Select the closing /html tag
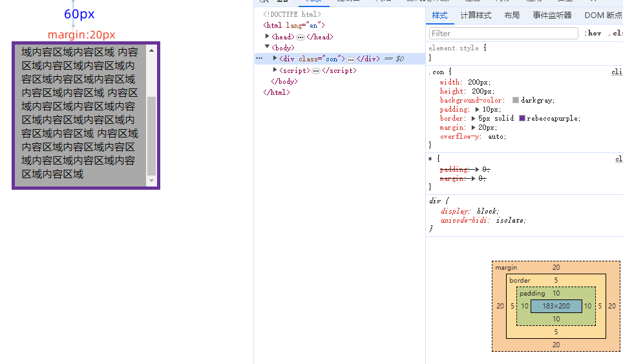Screen dimensions: 623x364 coord(276,92)
